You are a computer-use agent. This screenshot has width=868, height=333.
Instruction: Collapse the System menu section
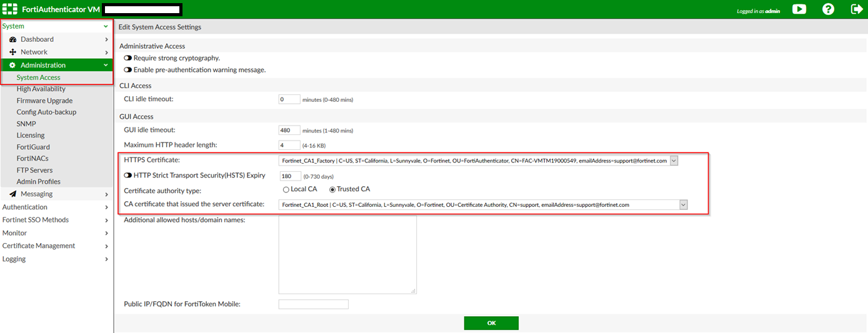[106, 26]
